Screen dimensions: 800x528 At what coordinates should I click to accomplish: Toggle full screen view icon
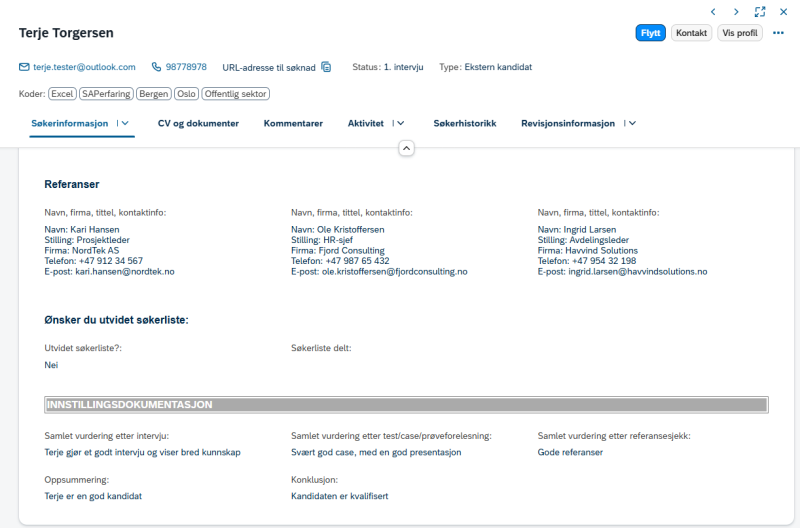click(x=760, y=12)
